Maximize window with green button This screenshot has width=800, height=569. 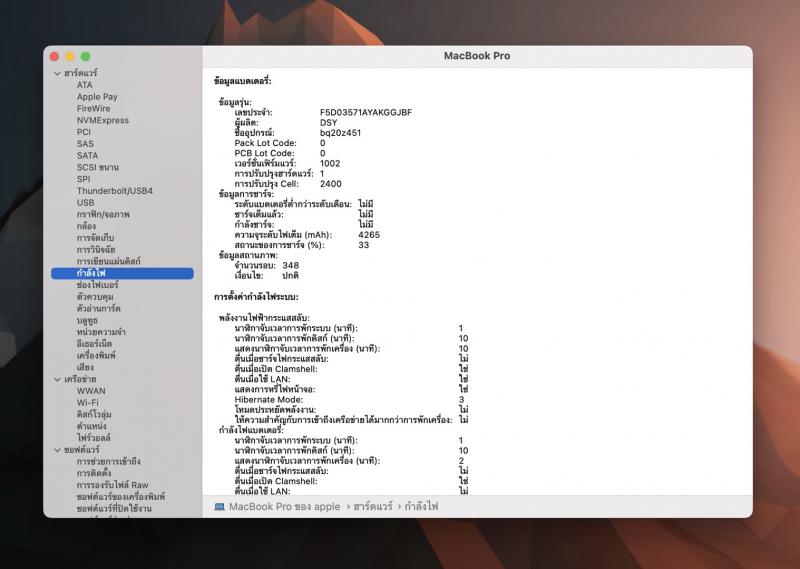coord(86,56)
